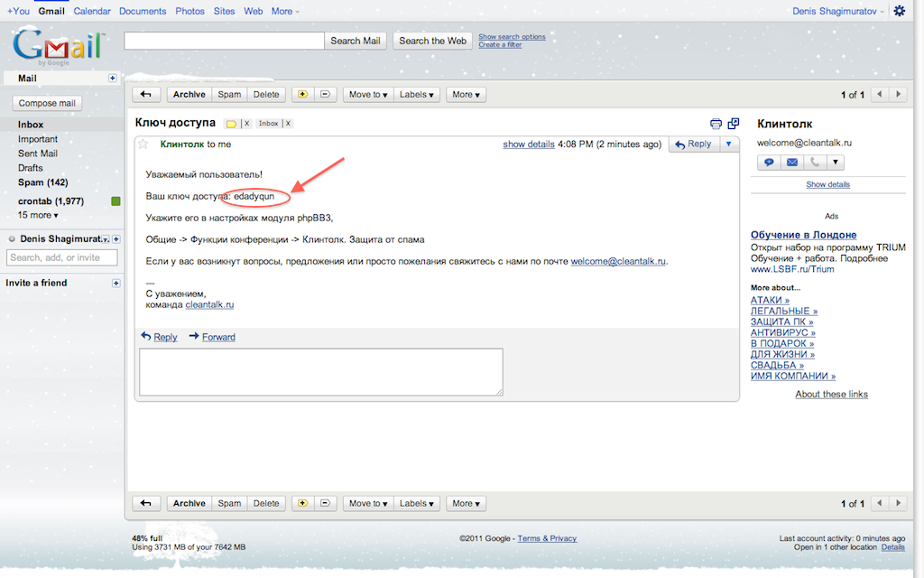Open the email in a new window
The height and width of the screenshot is (578, 924).
click(x=733, y=123)
